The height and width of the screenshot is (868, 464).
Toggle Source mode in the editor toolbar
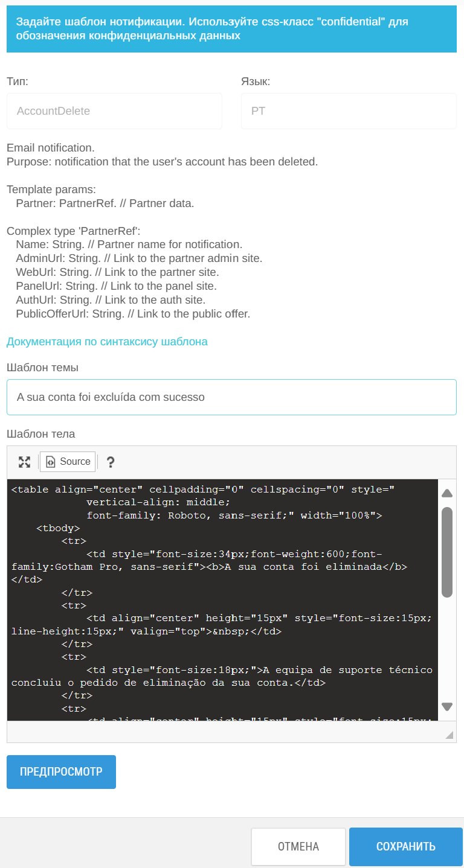[x=68, y=462]
